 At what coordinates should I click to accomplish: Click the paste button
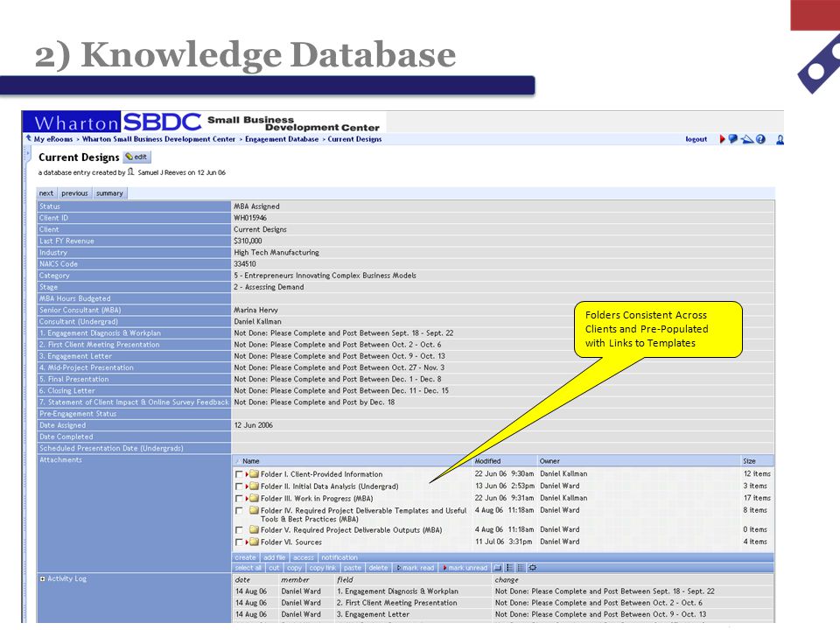pos(353,568)
